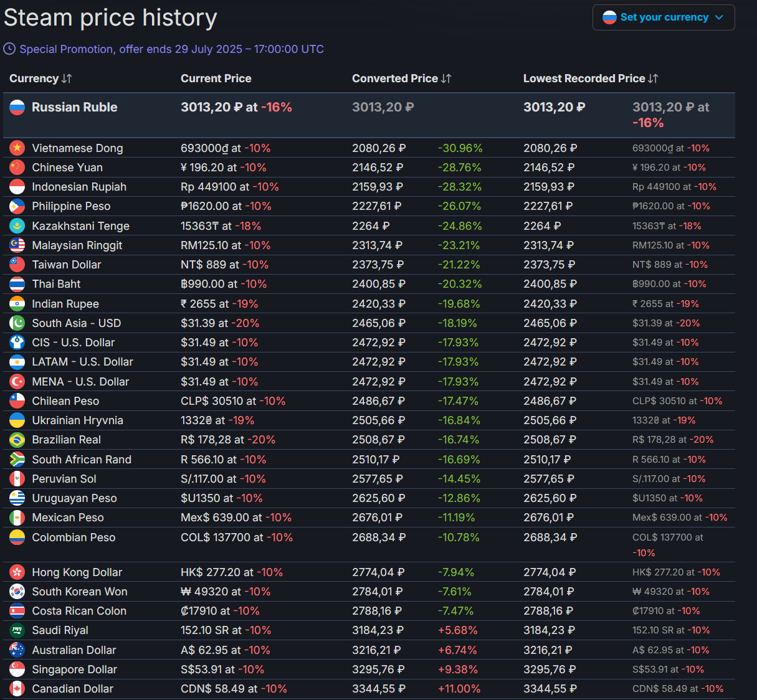Sort table by the Currency column header
This screenshot has width=757, height=700.
tap(40, 78)
